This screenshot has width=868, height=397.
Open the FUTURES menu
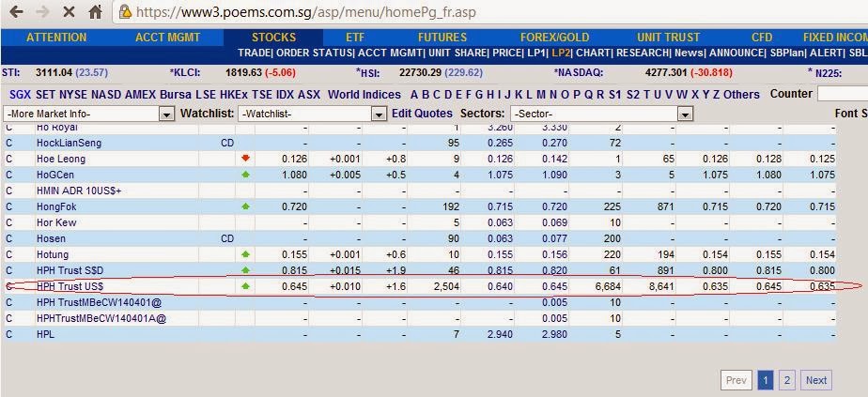point(442,38)
